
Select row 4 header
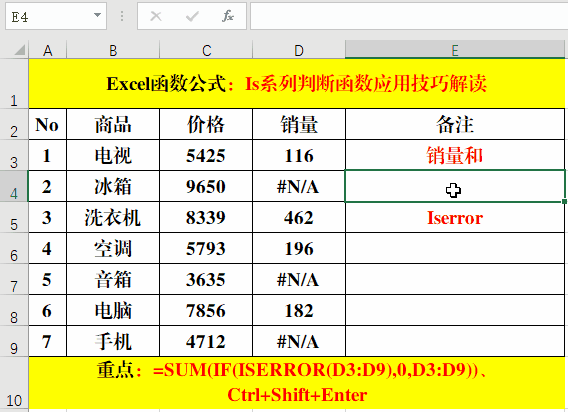coord(14,186)
